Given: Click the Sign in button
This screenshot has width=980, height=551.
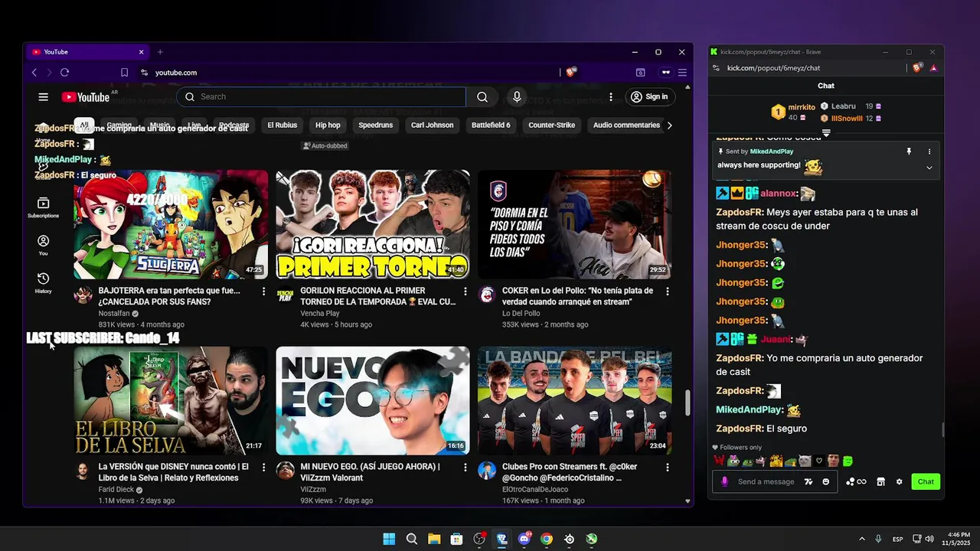Looking at the screenshot, I should pos(649,97).
